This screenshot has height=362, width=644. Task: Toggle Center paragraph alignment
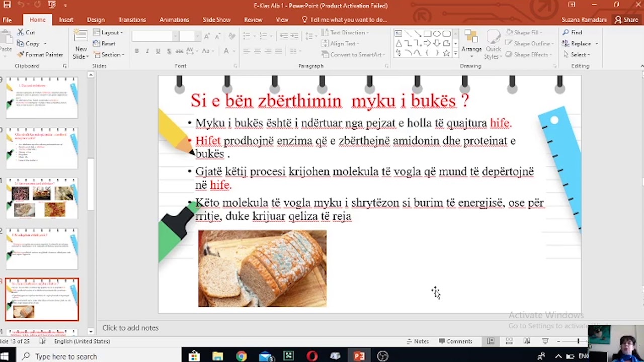pos(257,51)
